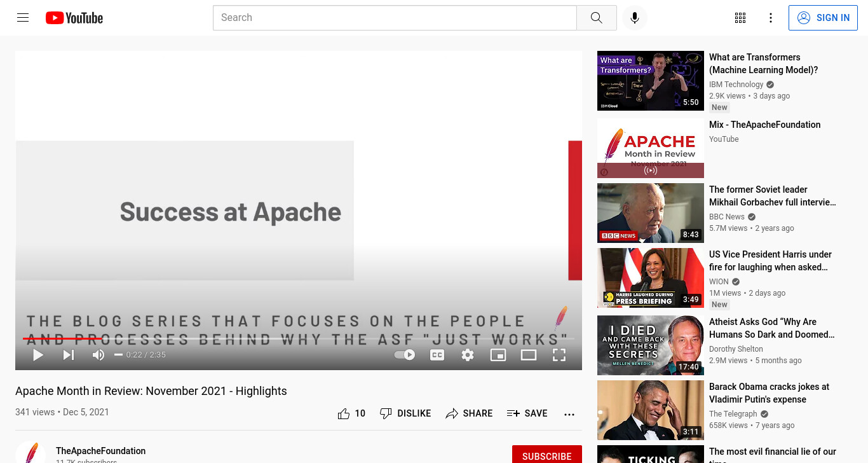Play the video

click(38, 355)
